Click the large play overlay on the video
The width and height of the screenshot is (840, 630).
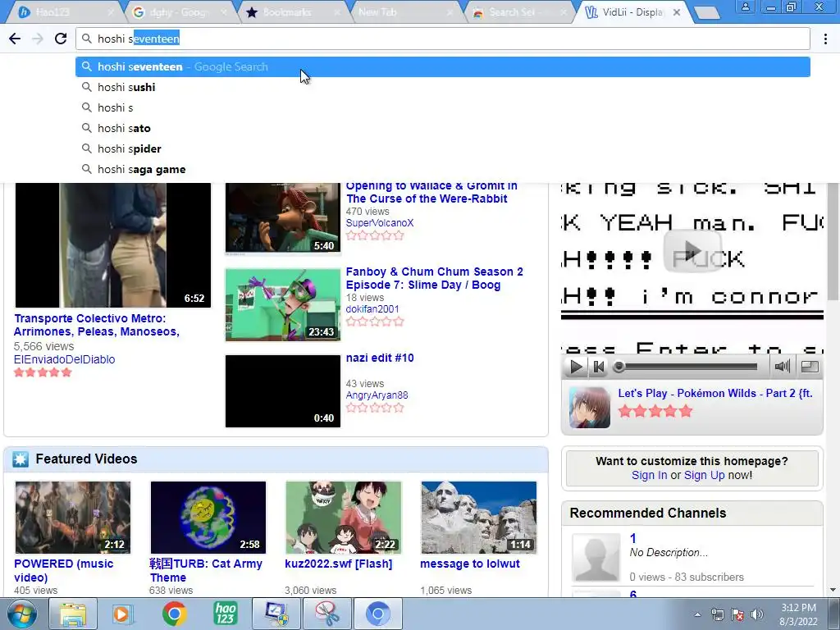[x=692, y=251]
